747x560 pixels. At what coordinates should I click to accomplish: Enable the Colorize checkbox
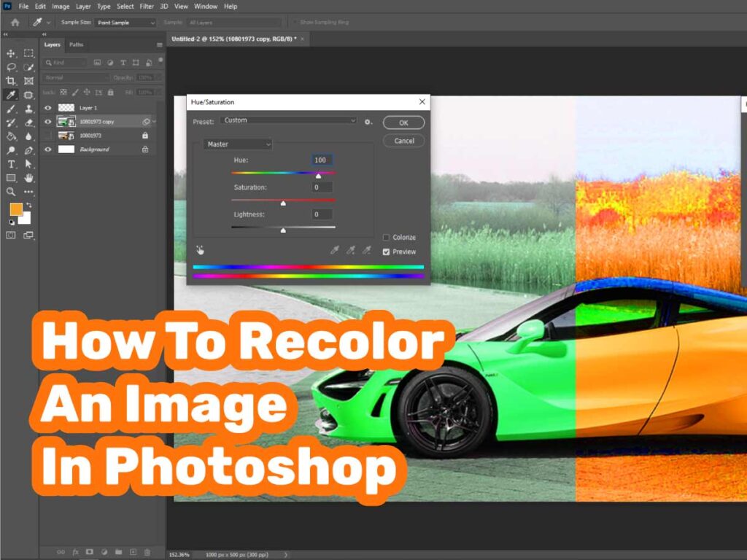click(387, 237)
